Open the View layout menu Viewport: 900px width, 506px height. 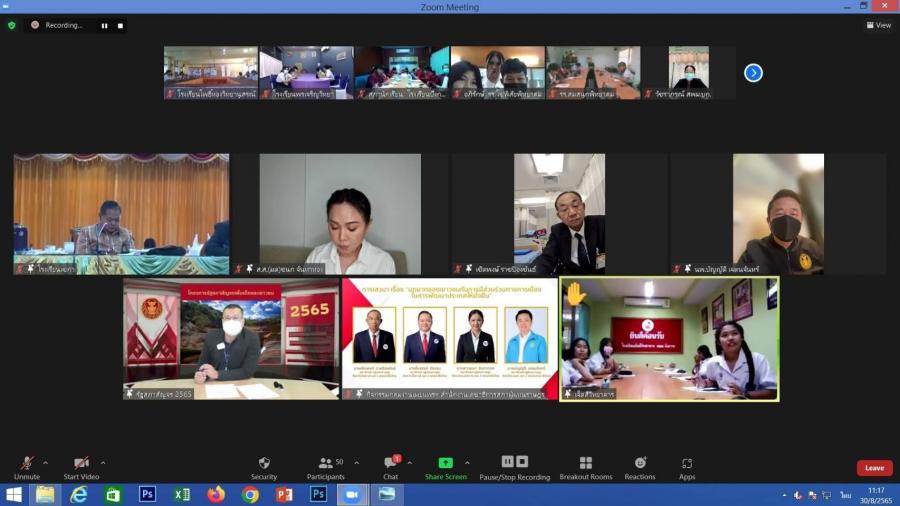[878, 25]
